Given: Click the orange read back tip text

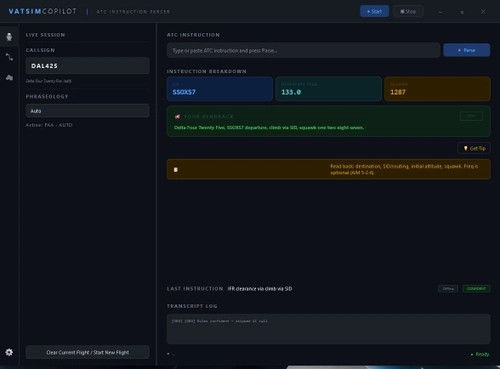Looking at the screenshot, I should click(x=404, y=169).
